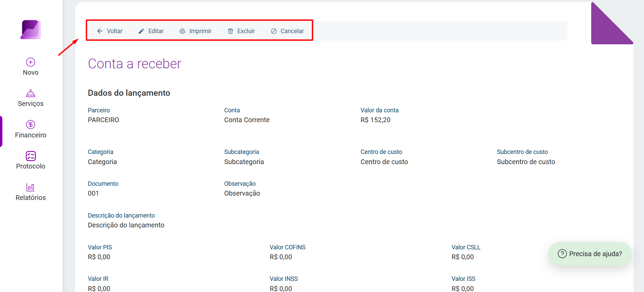Click the Subcategoria field value
Image resolution: width=644 pixels, height=292 pixels.
coord(244,162)
